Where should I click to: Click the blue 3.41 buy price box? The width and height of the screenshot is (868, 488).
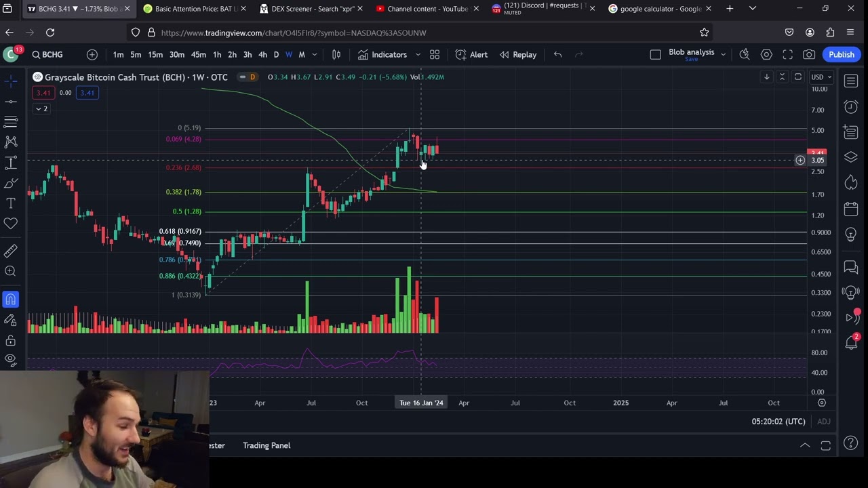[x=87, y=93]
